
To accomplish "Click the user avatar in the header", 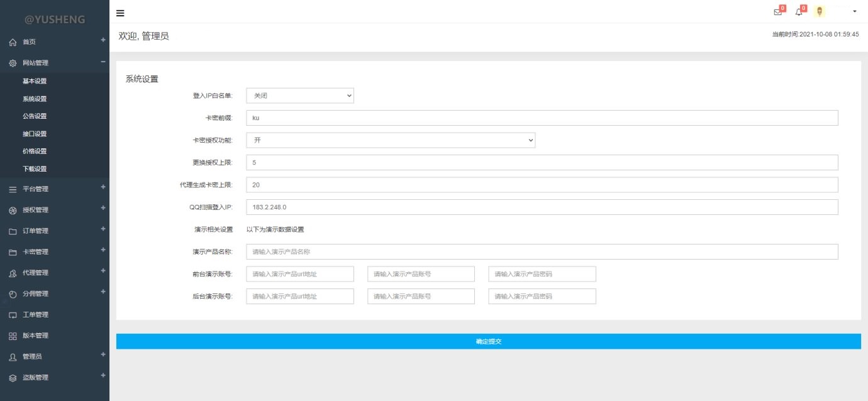I will coord(820,11).
